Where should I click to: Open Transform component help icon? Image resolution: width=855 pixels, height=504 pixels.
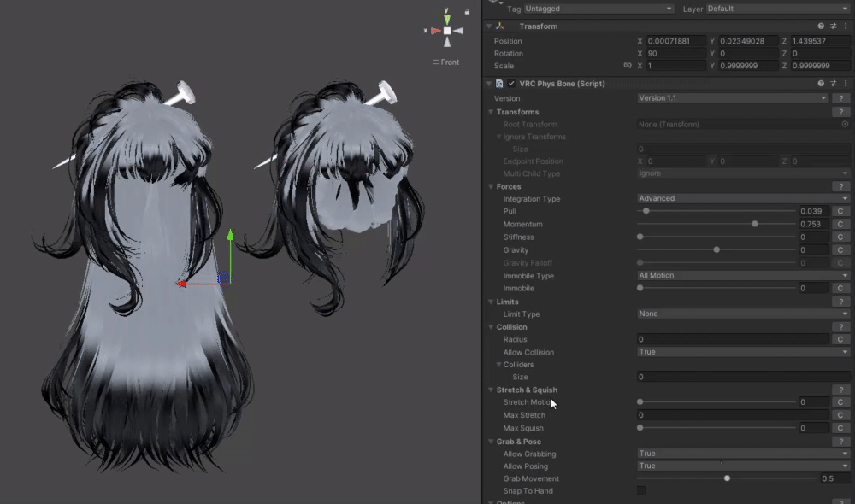pos(821,26)
